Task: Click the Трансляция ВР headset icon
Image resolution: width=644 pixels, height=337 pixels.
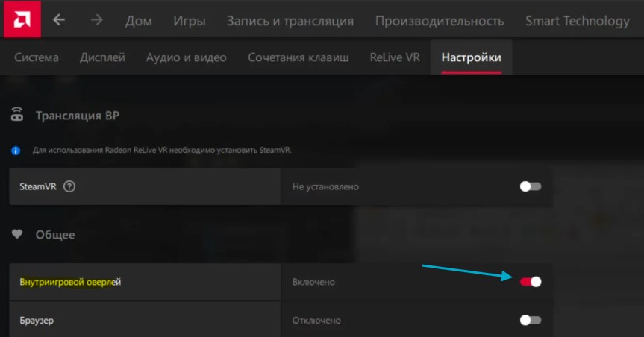Action: click(17, 116)
